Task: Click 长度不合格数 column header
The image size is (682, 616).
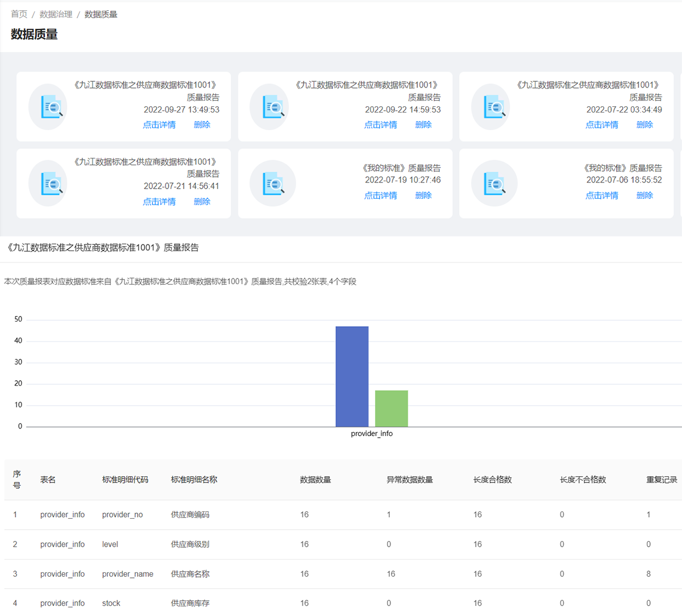Action: 583,480
